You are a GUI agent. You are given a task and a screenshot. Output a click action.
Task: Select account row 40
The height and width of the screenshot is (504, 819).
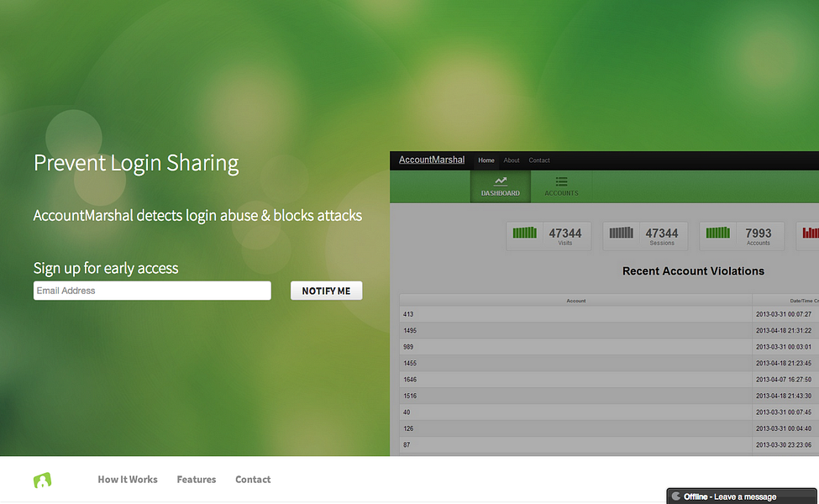(575, 412)
